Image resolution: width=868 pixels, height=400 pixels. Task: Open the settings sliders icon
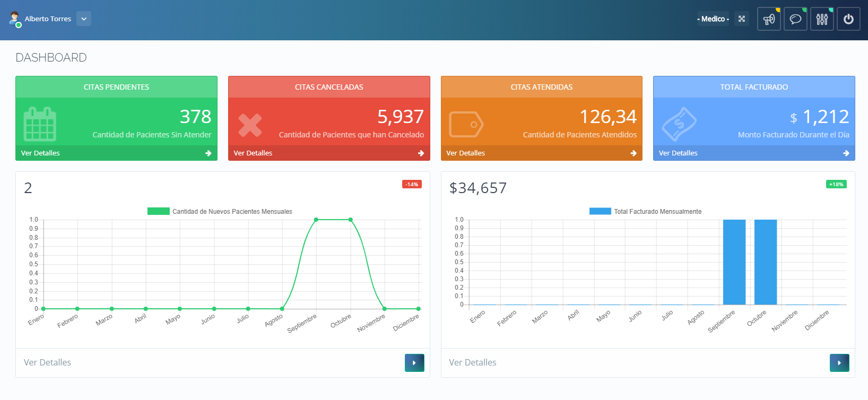click(x=822, y=19)
